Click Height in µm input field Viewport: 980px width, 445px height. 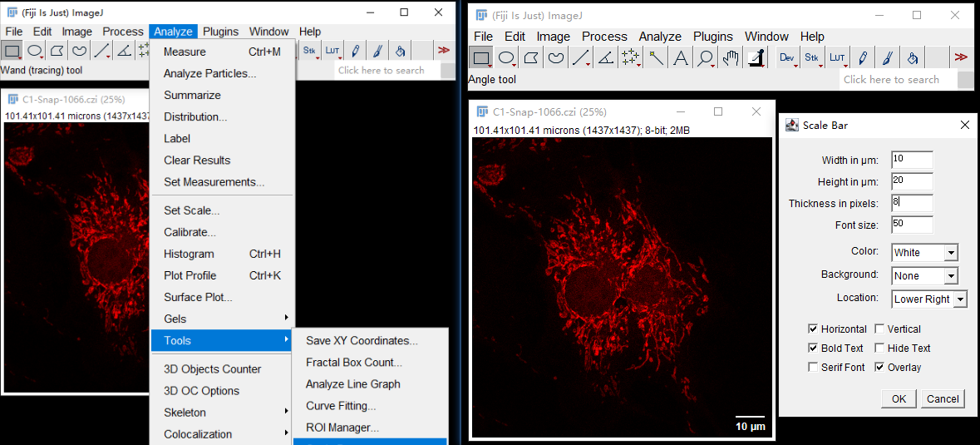(x=912, y=181)
